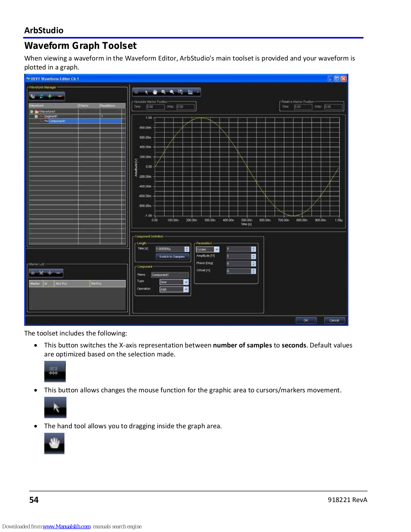Click the plus icon in Marker List toolbar

tap(50, 273)
